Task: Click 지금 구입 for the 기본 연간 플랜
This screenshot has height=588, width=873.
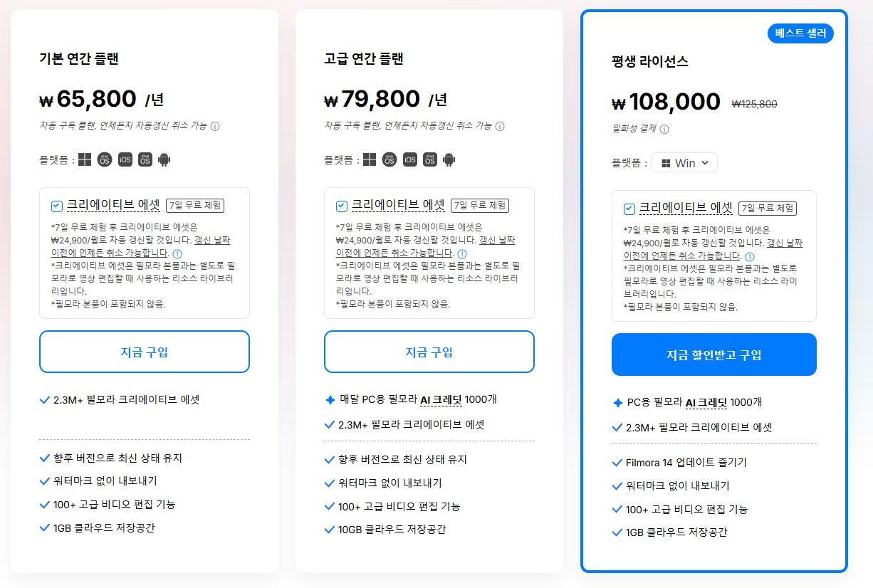Action: [x=144, y=351]
